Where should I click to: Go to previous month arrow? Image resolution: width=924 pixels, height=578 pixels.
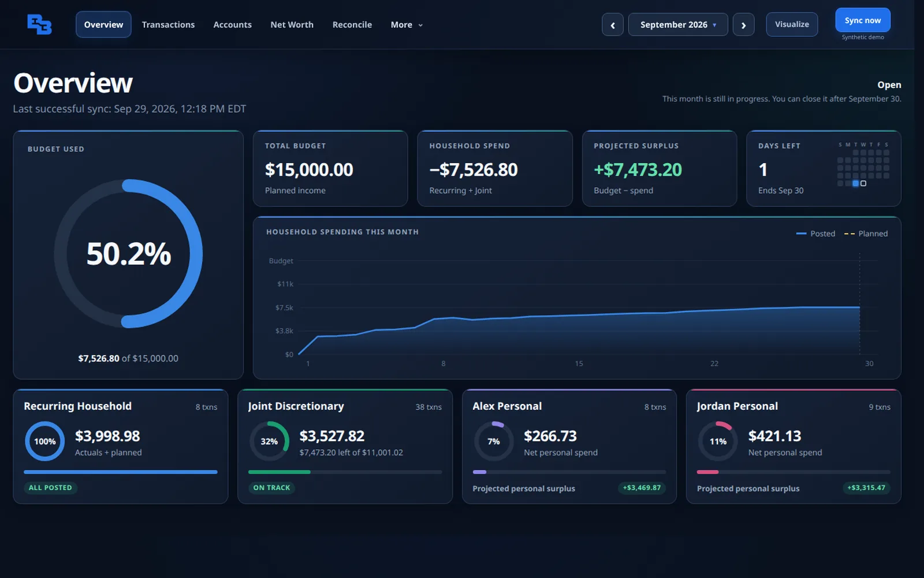(x=613, y=25)
